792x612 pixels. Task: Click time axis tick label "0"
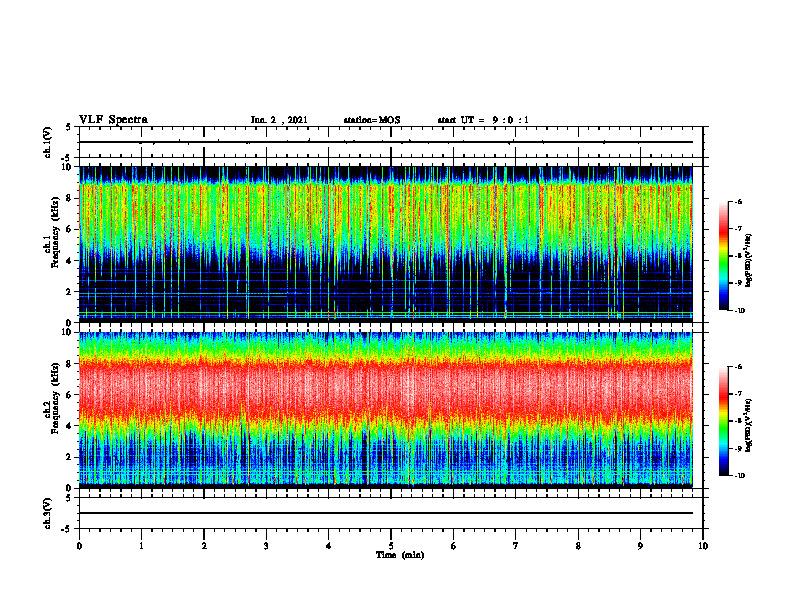79,546
